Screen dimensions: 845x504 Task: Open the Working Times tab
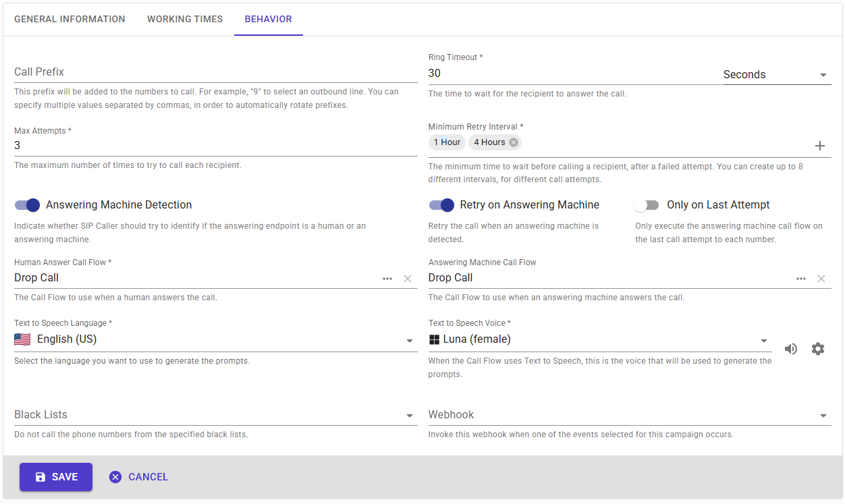(185, 19)
